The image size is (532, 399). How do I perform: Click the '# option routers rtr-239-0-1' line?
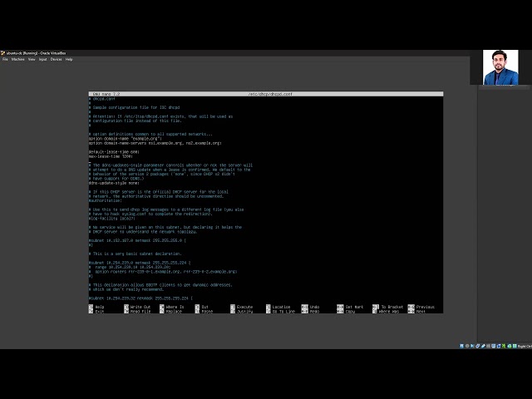click(163, 272)
